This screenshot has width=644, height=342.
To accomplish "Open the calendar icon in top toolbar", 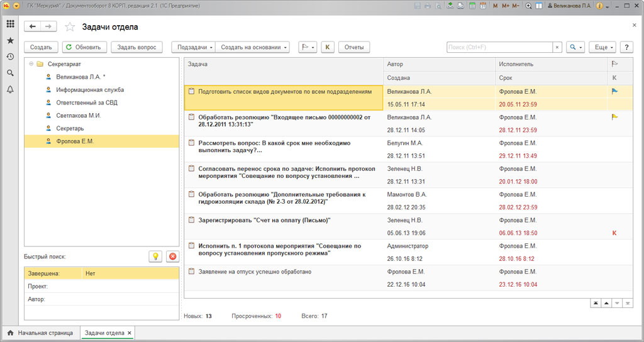I will tap(483, 6).
